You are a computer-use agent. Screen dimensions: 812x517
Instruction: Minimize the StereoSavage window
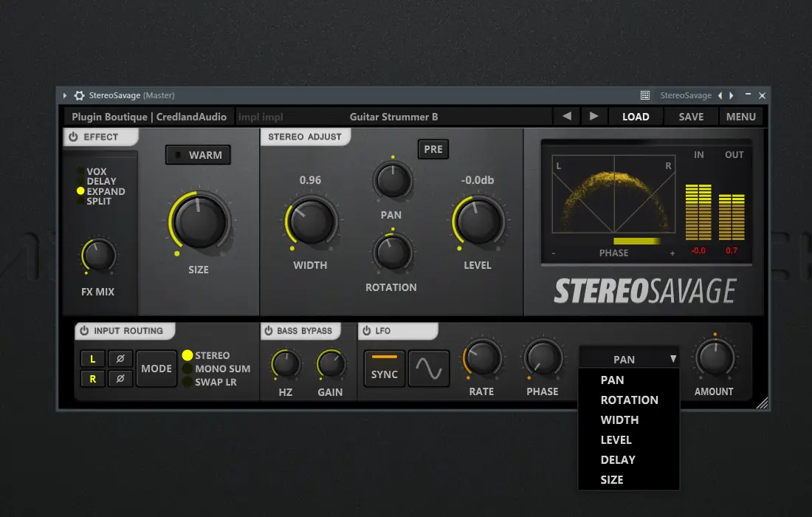click(748, 95)
